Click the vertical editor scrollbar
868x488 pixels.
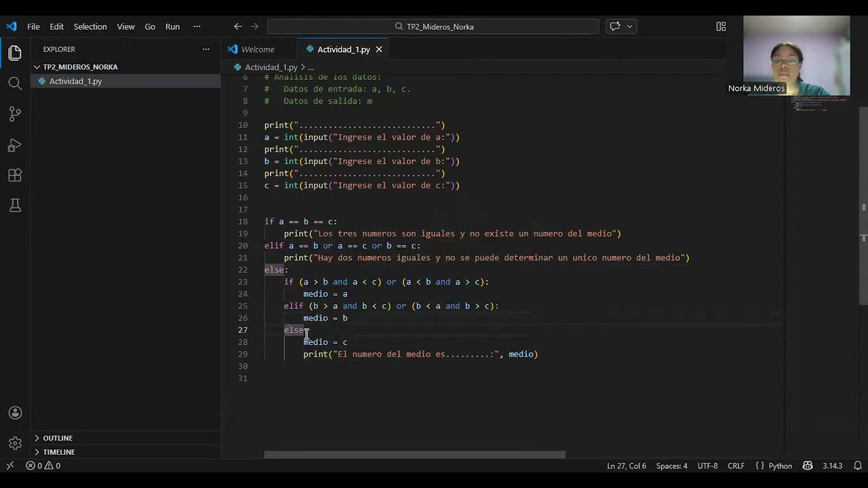click(863, 205)
